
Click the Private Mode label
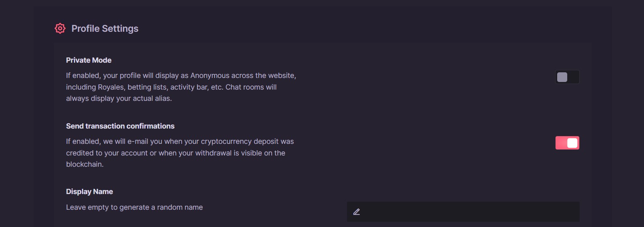[88, 60]
